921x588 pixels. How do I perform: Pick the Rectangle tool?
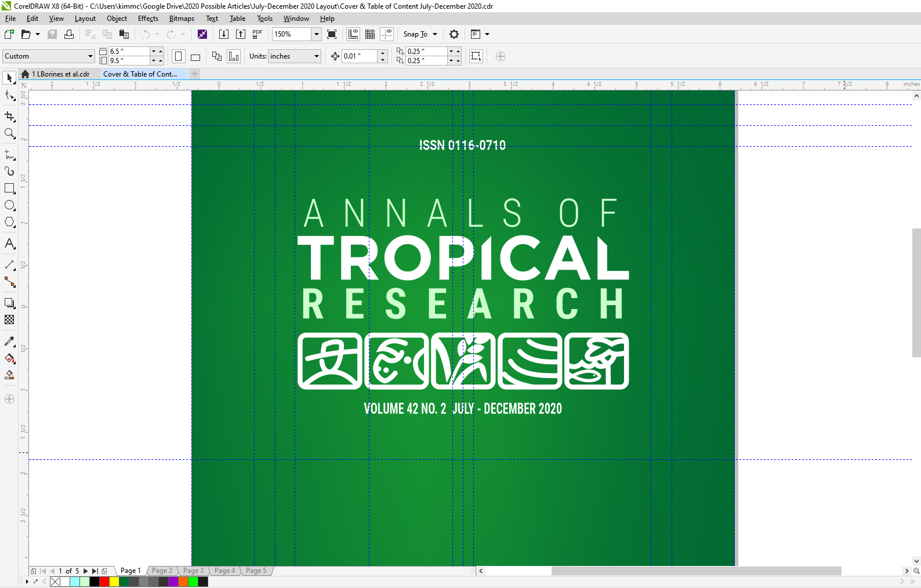pyautogui.click(x=9, y=188)
